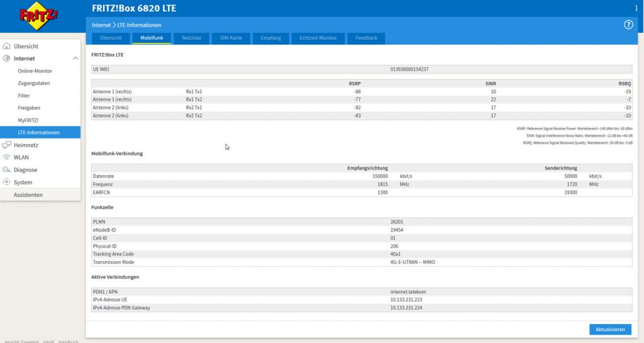Open the System menu
644x343 pixels.
click(23, 183)
